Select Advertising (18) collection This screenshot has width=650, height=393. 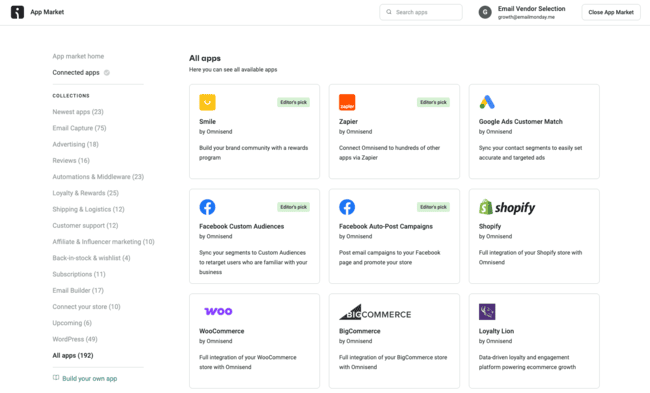click(75, 144)
